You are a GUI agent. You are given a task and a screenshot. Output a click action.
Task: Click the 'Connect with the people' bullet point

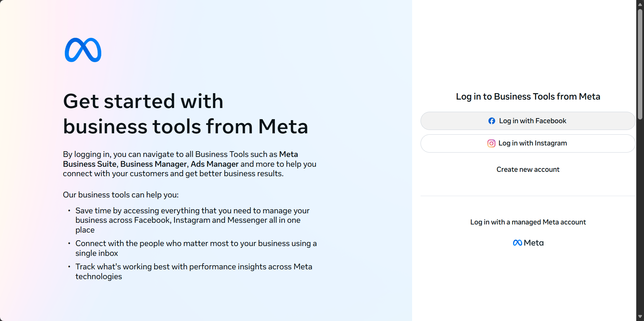click(196, 248)
